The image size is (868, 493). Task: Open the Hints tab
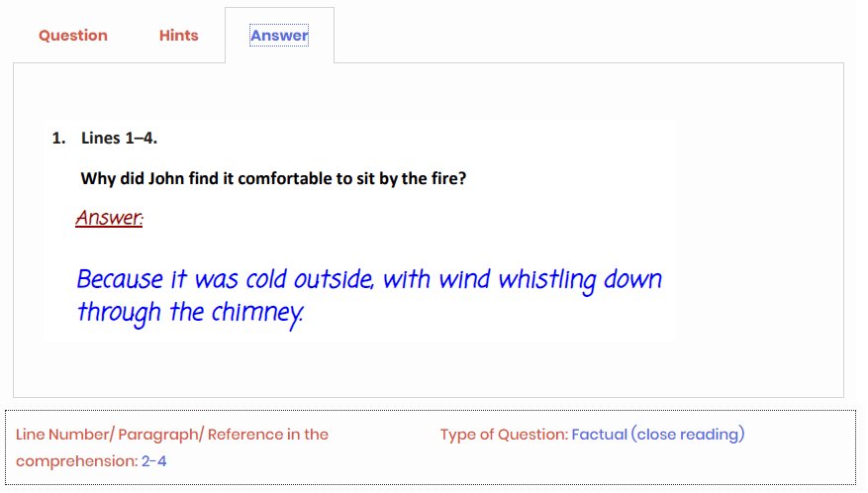(x=178, y=36)
